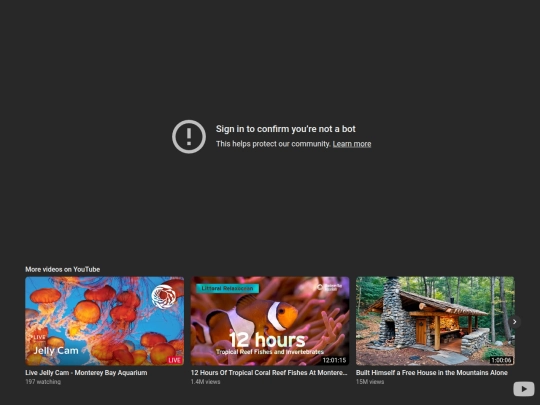Click the '15M views' text

(370, 382)
